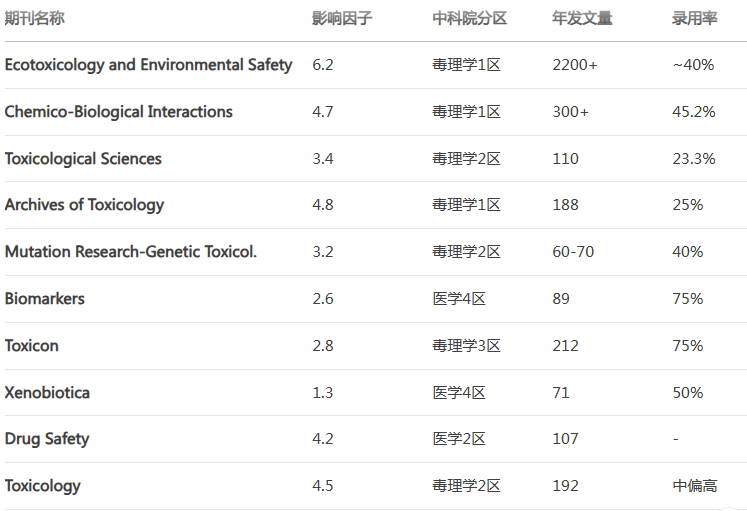This screenshot has width=747, height=511.
Task: Select the 中科院分区 column header
Action: click(x=470, y=18)
